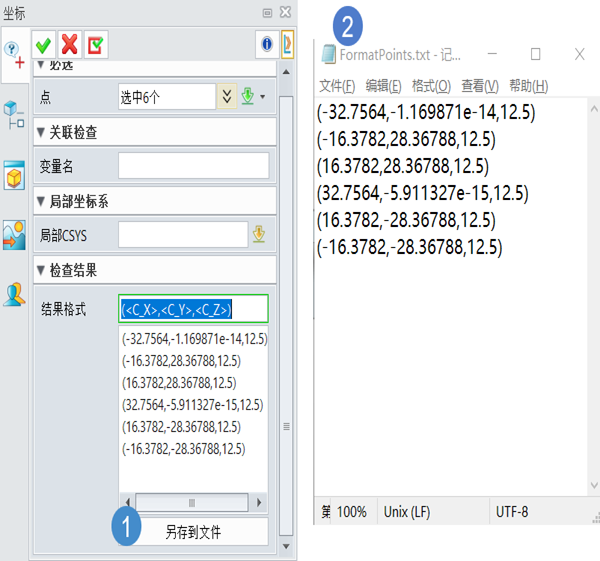Select result row (16.3782,28.36788,12.5) in panel

click(x=179, y=383)
